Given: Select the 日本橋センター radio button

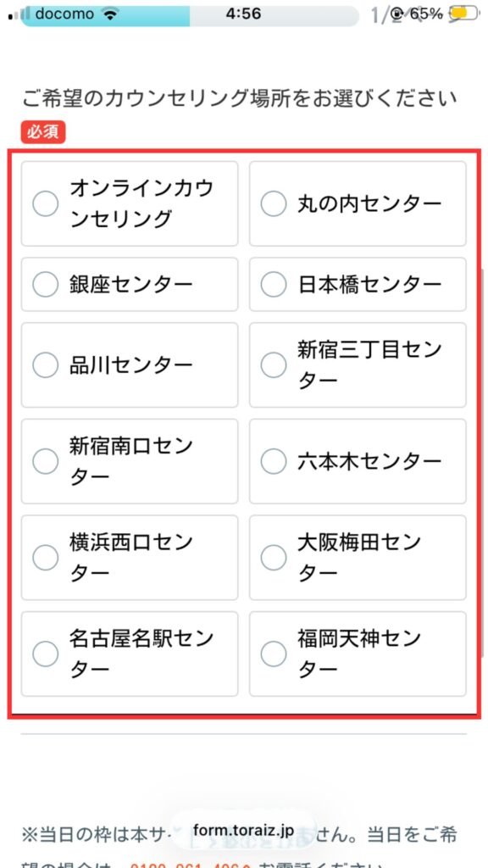Looking at the screenshot, I should coord(274,284).
